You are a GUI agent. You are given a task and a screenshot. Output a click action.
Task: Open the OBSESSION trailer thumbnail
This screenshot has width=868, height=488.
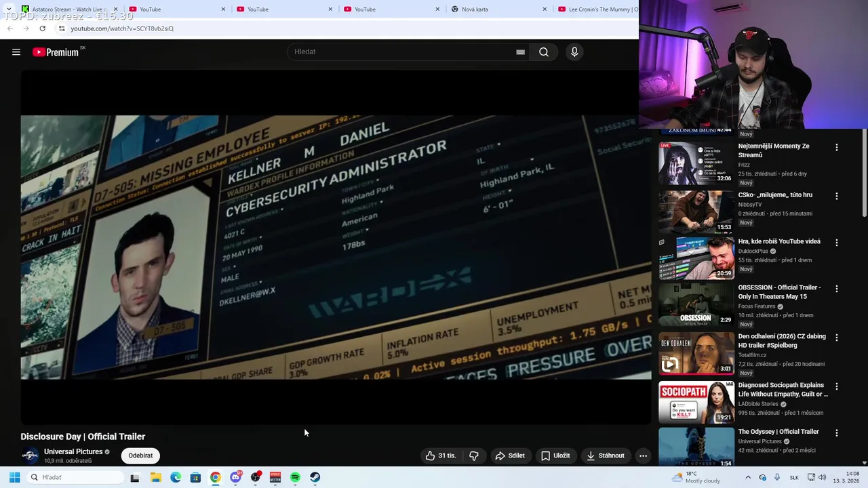tap(696, 304)
